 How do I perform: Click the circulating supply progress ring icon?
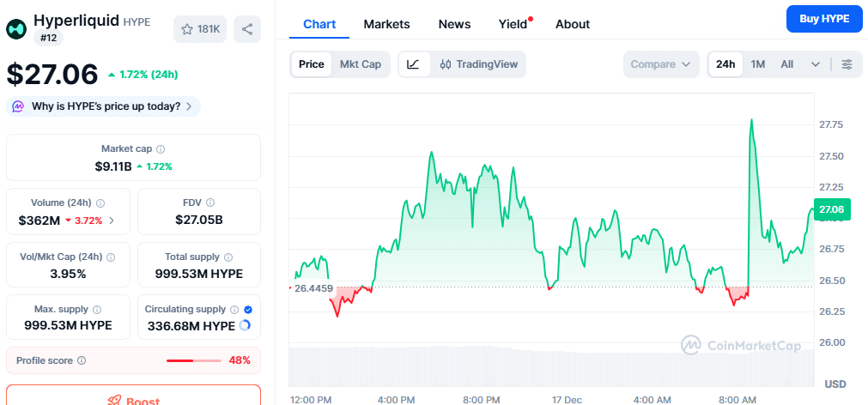pos(245,325)
